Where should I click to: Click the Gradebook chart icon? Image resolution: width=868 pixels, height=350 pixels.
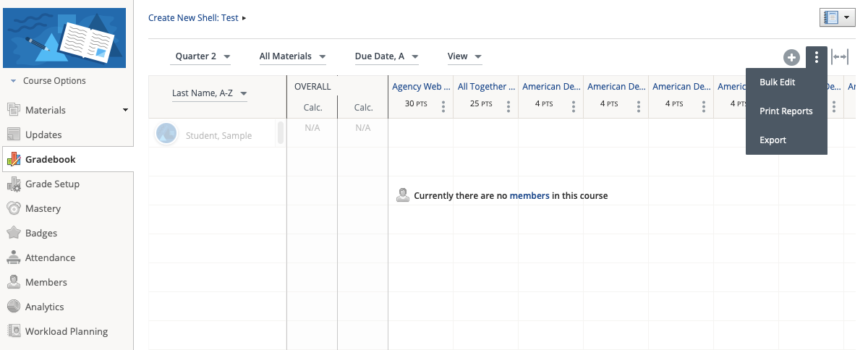tap(13, 159)
